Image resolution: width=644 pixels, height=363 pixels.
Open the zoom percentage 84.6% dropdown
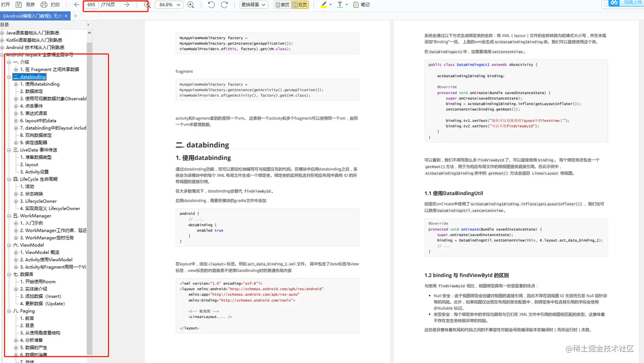pyautogui.click(x=170, y=5)
